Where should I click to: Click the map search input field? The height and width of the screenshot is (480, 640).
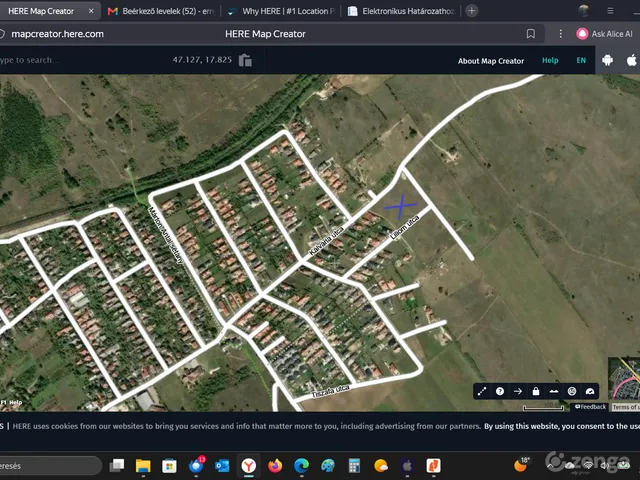tap(82, 60)
